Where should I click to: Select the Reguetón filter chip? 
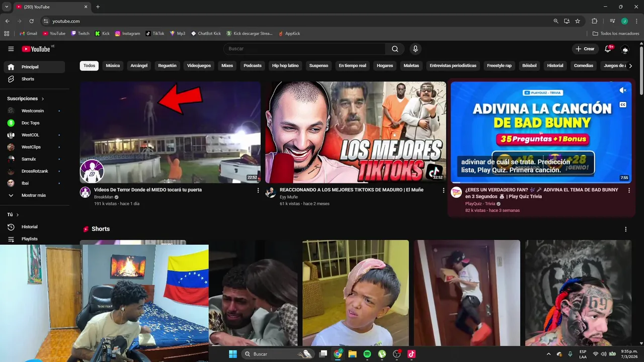coord(167,66)
